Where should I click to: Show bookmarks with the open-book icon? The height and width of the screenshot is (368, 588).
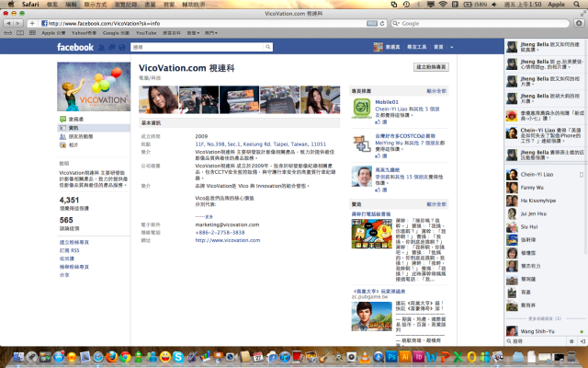[20, 33]
